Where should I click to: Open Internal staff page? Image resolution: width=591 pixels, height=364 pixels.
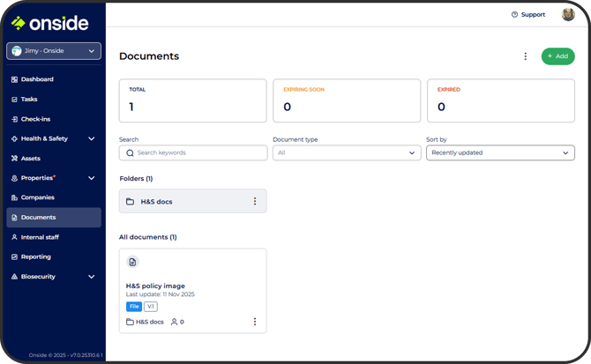[x=40, y=237]
